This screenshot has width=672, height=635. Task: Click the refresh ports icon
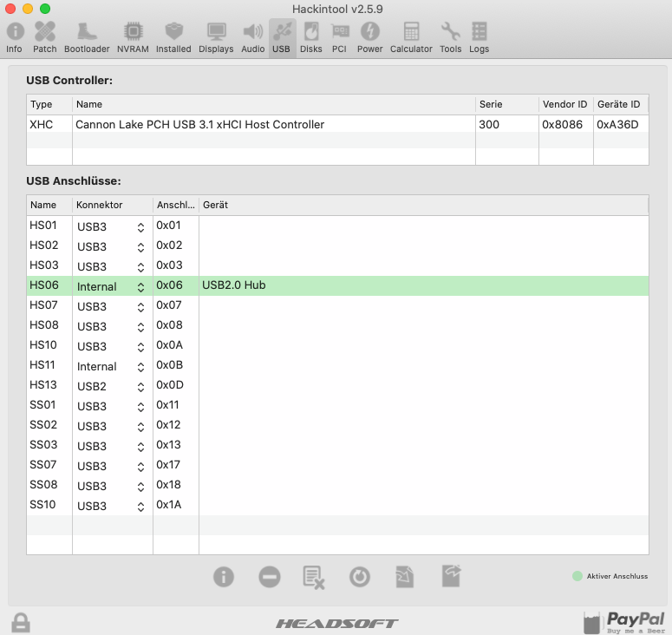click(360, 577)
